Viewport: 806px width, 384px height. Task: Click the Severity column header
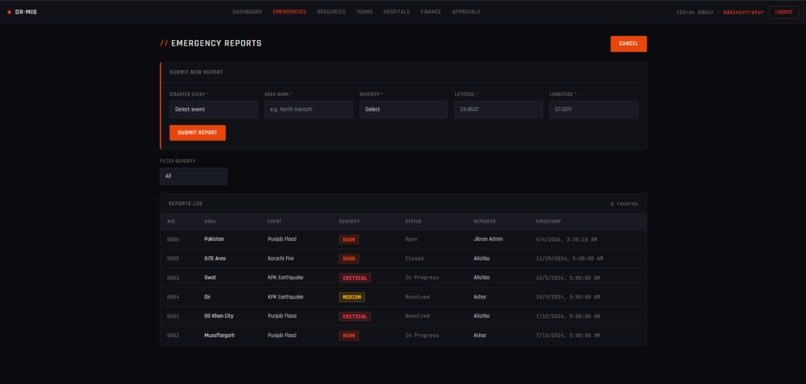(x=349, y=222)
